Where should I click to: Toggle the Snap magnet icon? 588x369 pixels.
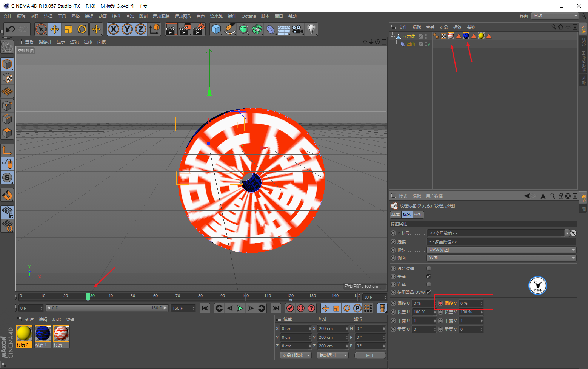[x=7, y=195]
